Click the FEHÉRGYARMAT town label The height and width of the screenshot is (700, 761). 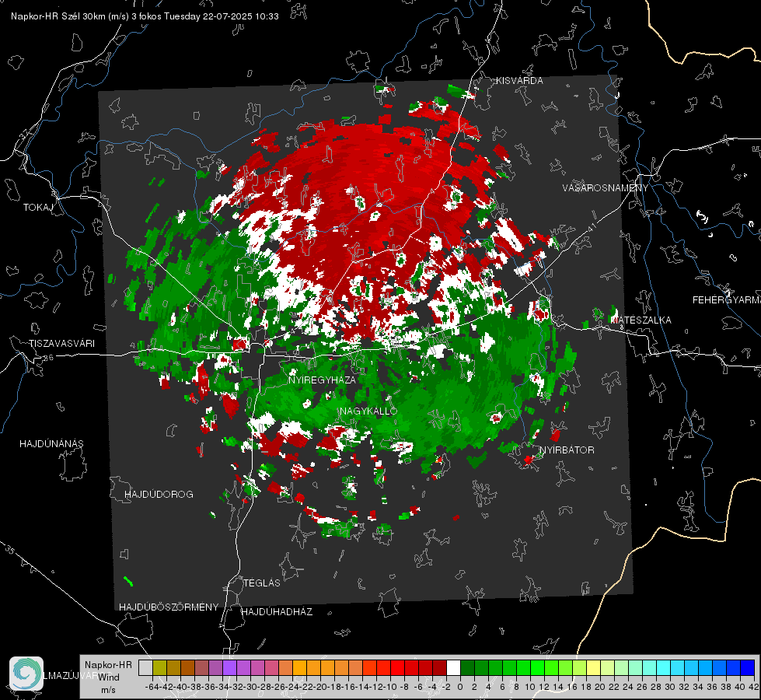pyautogui.click(x=727, y=300)
